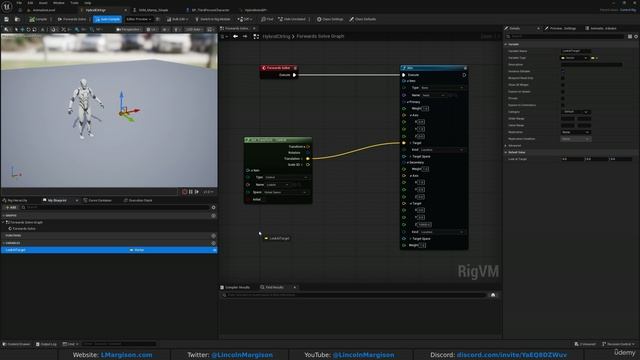The image size is (640, 360).
Task: Click the graph navigate back arrow
Action: 236,36
